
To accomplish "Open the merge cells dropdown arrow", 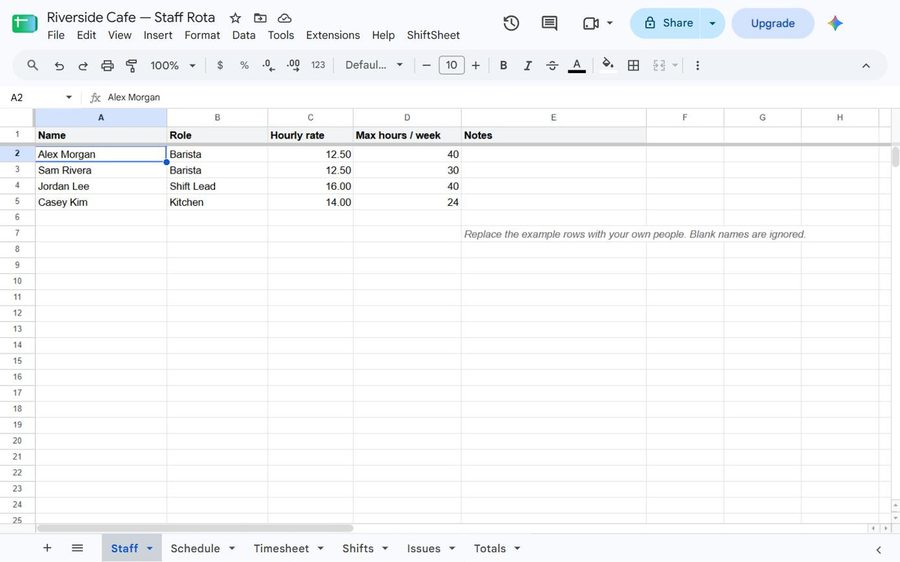I will pyautogui.click(x=675, y=65).
